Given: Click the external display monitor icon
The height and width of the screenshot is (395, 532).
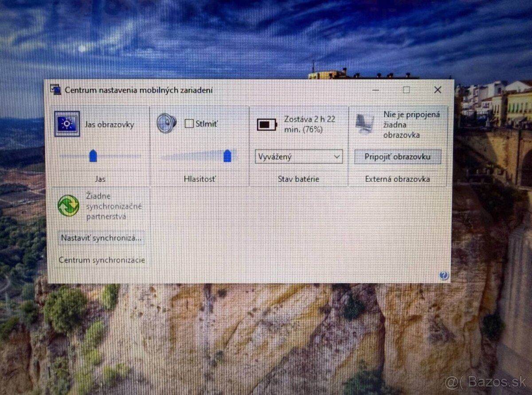Looking at the screenshot, I should click(x=365, y=124).
